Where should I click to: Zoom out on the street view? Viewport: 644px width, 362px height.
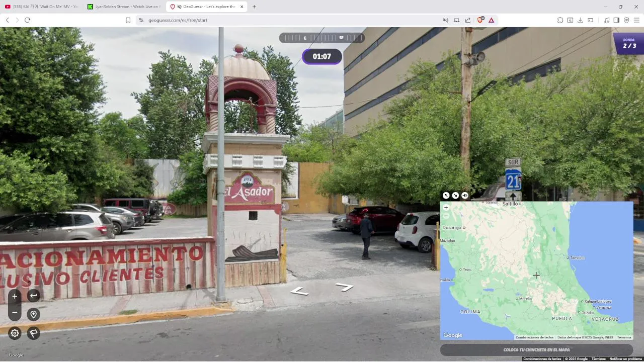pyautogui.click(x=15, y=313)
